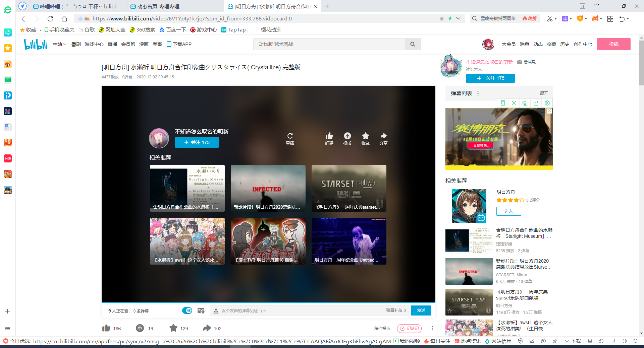The height and width of the screenshot is (348, 644).
Task: Expand the 弹幕列表 panel with 展开
Action: coord(544,93)
